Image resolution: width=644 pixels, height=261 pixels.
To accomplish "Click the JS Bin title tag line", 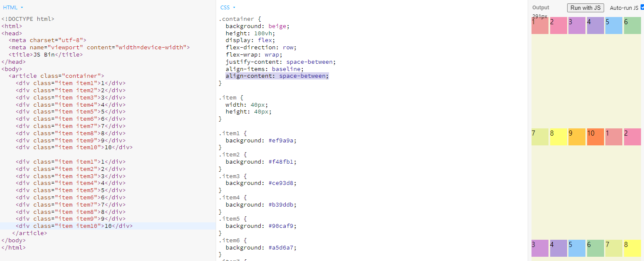I will [46, 54].
